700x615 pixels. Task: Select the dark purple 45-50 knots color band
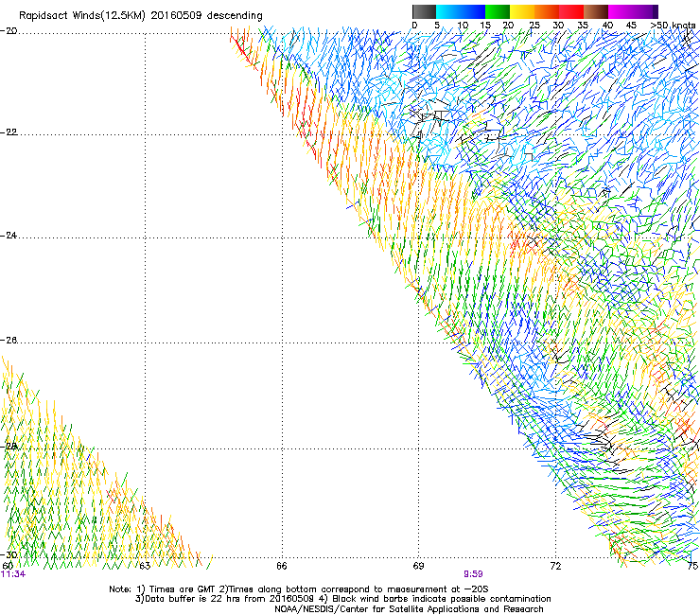[x=645, y=11]
